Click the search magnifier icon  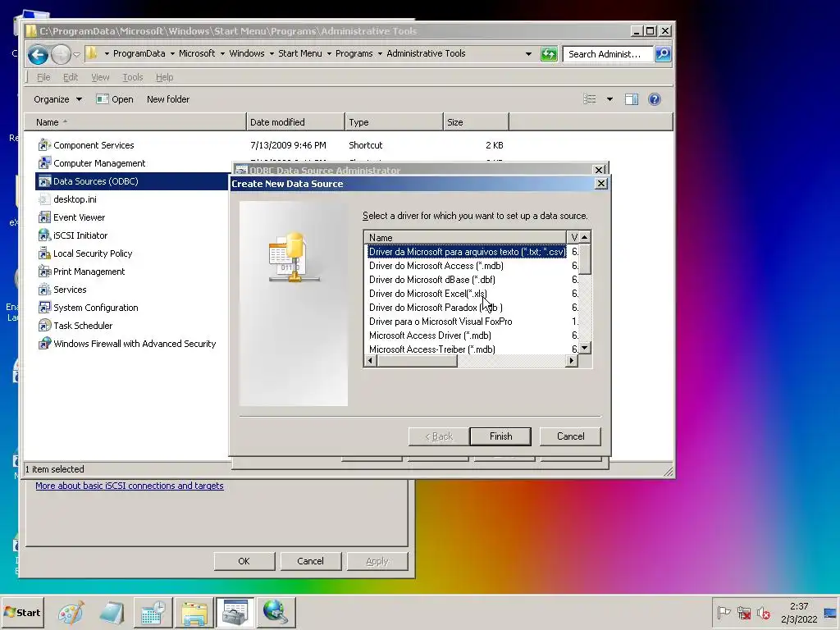click(x=663, y=53)
